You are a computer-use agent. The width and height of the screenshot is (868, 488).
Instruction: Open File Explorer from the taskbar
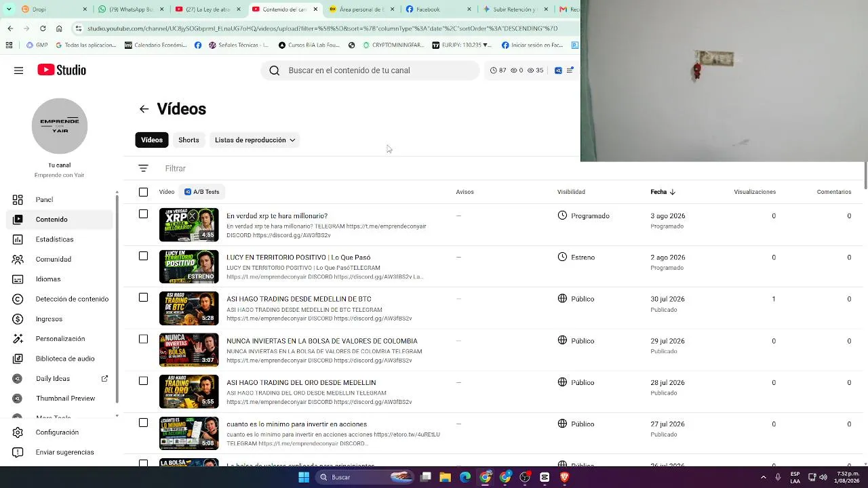tap(445, 477)
